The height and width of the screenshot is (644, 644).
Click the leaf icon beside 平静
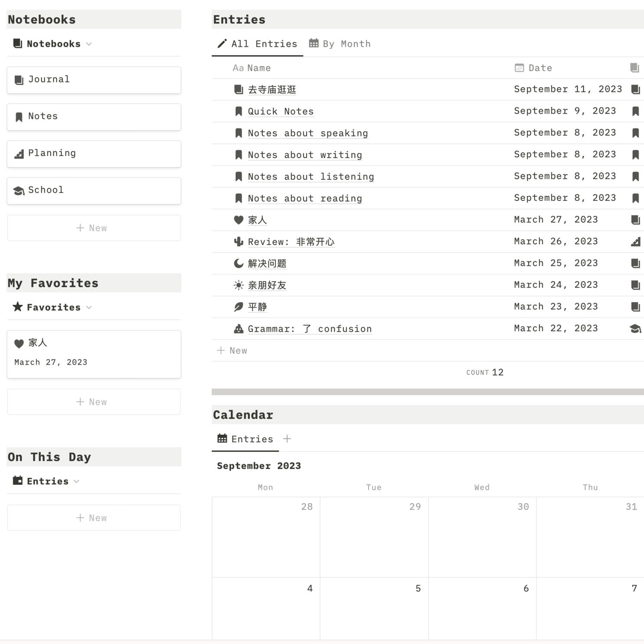coord(238,307)
